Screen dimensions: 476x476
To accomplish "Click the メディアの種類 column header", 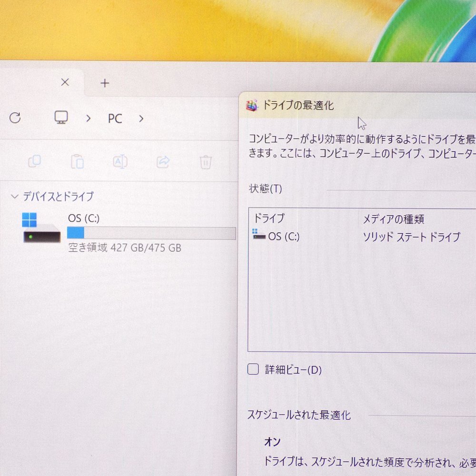I will tap(394, 219).
